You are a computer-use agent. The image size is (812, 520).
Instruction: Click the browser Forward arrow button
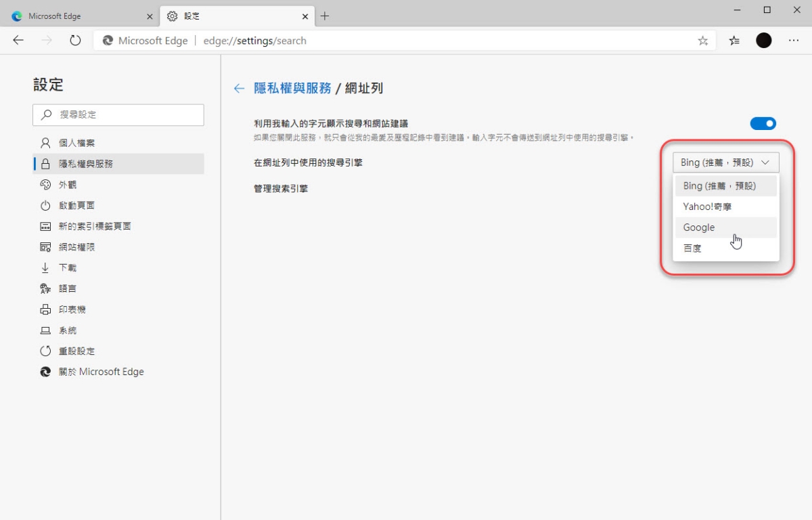coord(47,41)
